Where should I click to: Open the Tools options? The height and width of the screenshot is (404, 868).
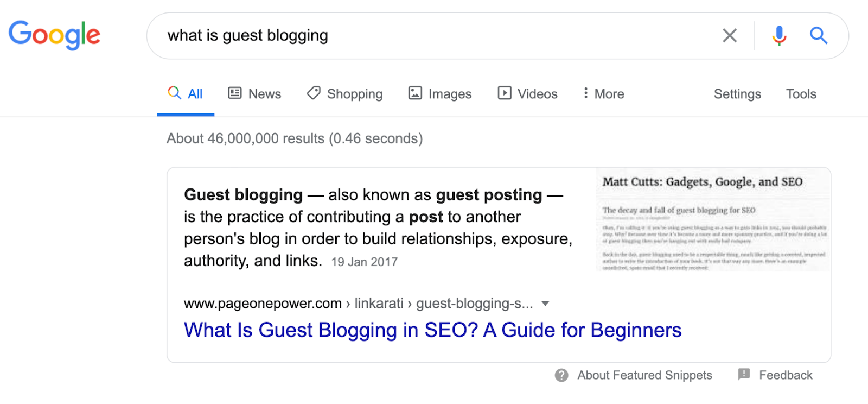[x=801, y=93]
